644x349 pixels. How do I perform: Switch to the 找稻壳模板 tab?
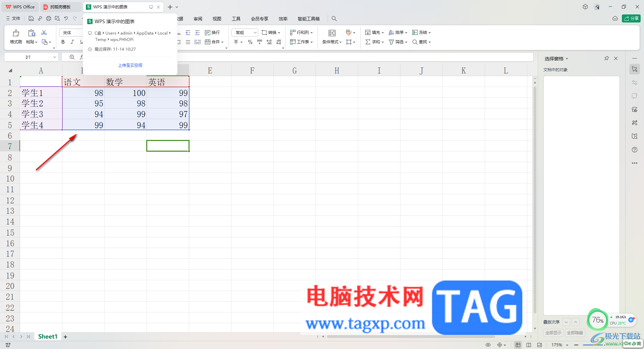click(x=60, y=7)
